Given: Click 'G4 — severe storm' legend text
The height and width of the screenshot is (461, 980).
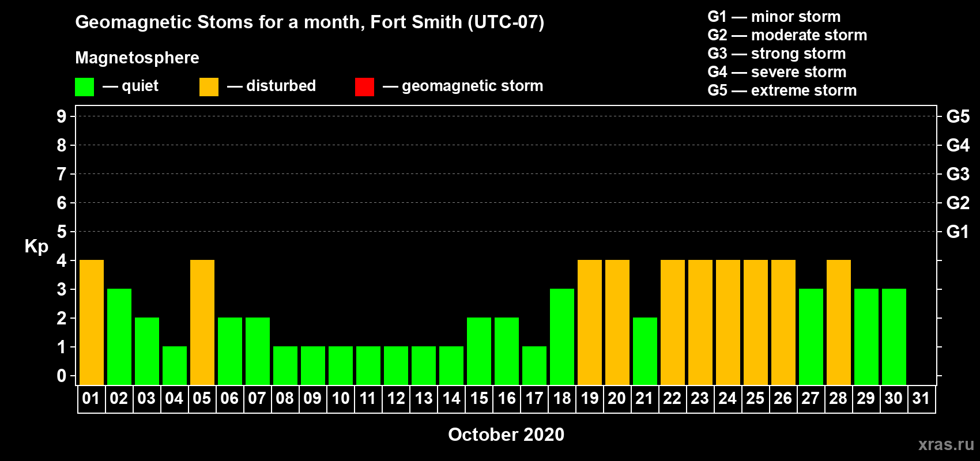Looking at the screenshot, I should (x=777, y=72).
